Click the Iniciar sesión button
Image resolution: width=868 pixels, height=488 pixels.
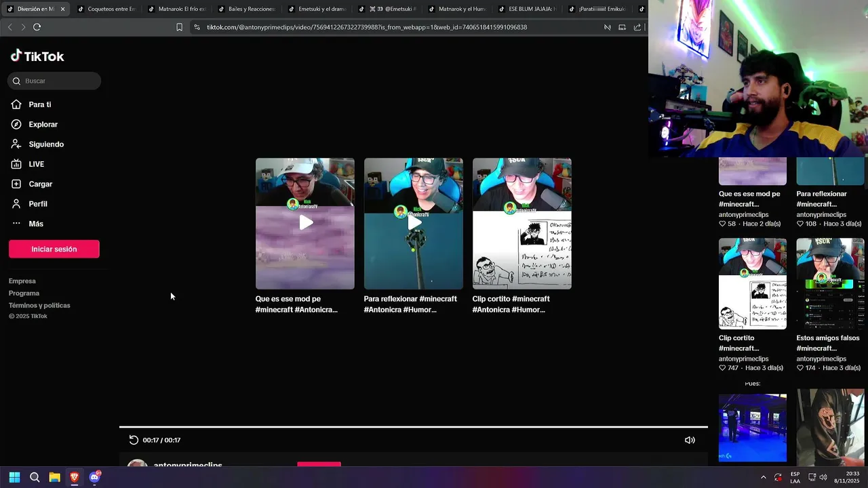tap(54, 249)
